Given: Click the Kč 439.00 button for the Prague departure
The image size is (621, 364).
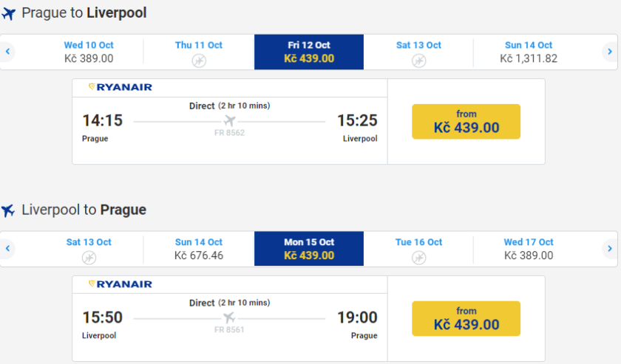Looking at the screenshot, I should [466, 121].
